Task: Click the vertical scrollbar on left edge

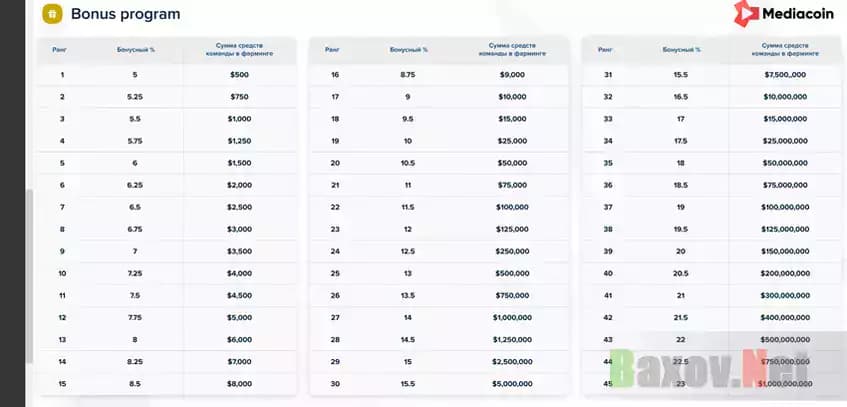Action: [x=31, y=260]
